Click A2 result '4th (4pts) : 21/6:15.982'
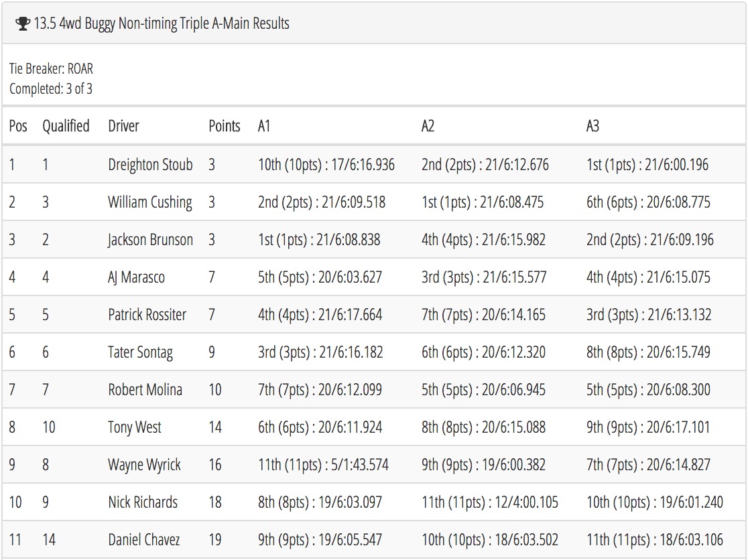 click(x=484, y=239)
